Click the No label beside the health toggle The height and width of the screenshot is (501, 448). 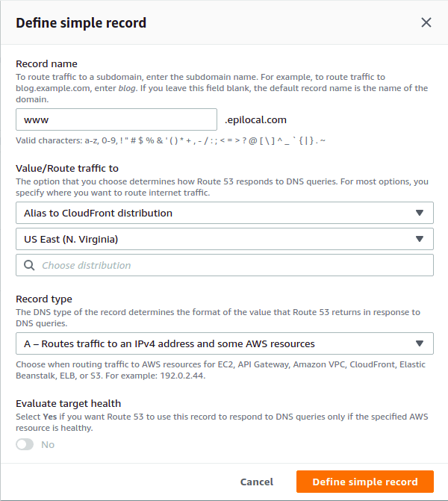(48, 444)
